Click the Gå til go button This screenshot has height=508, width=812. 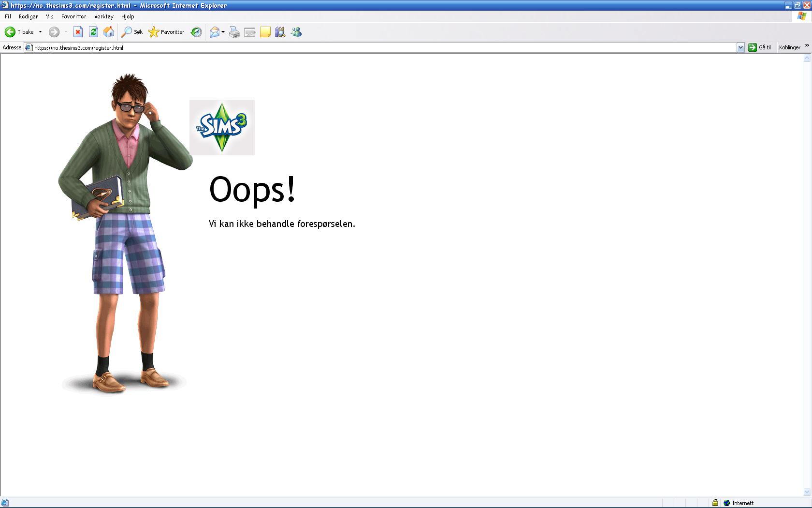[760, 47]
